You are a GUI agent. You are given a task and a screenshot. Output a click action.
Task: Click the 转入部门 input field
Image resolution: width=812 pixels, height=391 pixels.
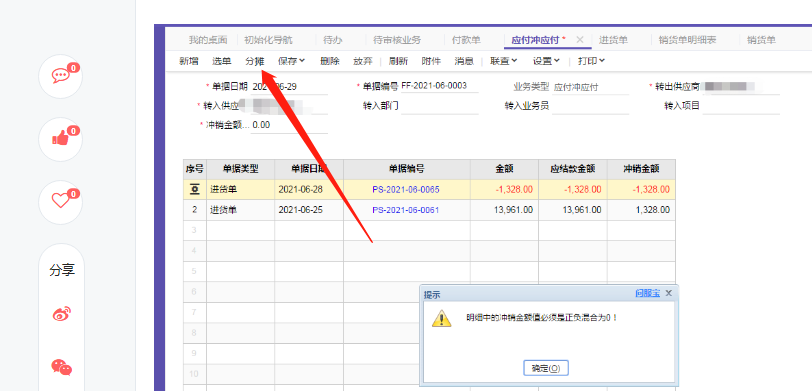click(x=440, y=106)
